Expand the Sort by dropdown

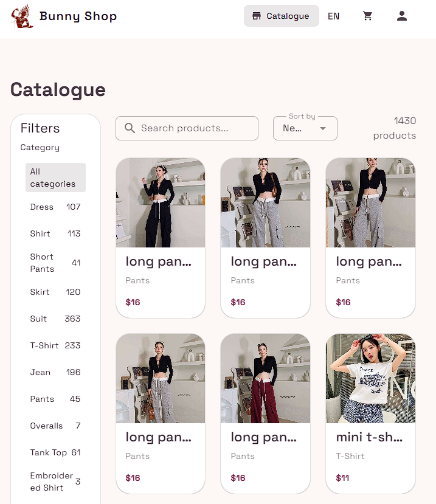pos(305,128)
